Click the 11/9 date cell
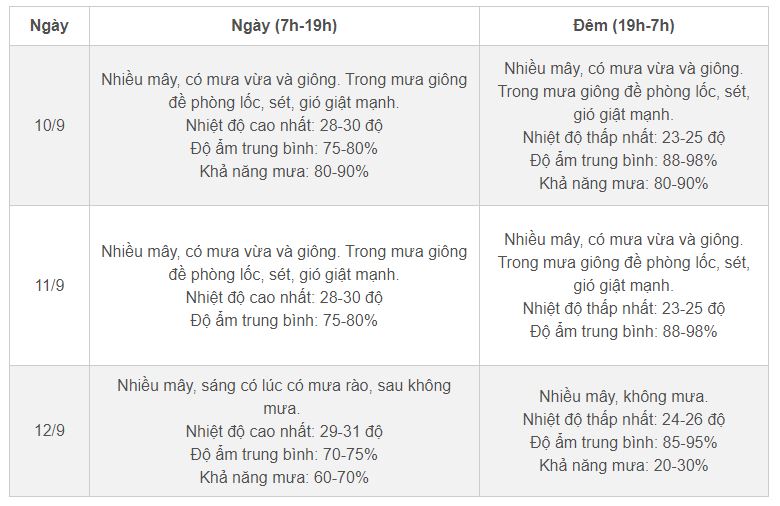780x506 pixels. click(x=49, y=285)
